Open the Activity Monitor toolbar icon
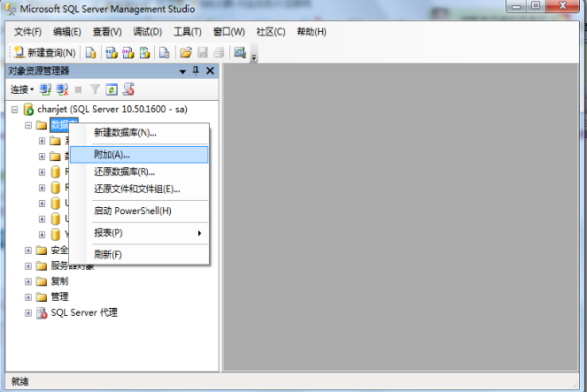587x392 pixels. click(x=240, y=52)
